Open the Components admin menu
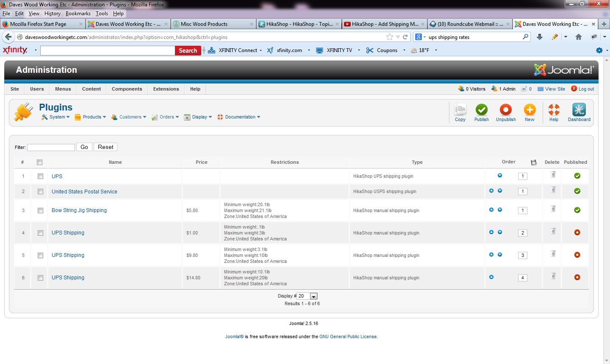 127,89
